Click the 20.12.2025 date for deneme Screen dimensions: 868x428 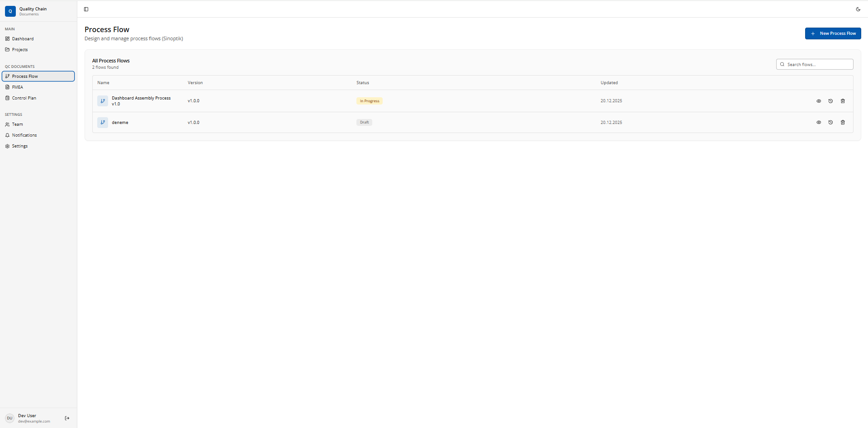pyautogui.click(x=611, y=123)
